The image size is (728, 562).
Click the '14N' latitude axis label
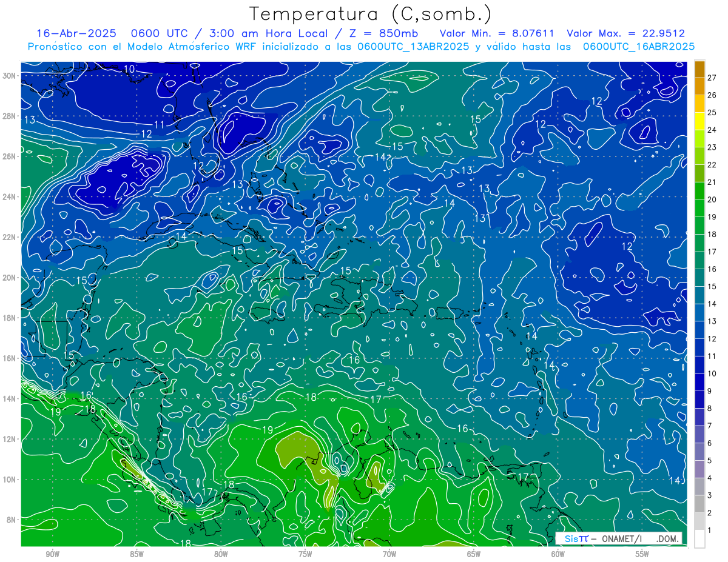pyautogui.click(x=10, y=398)
